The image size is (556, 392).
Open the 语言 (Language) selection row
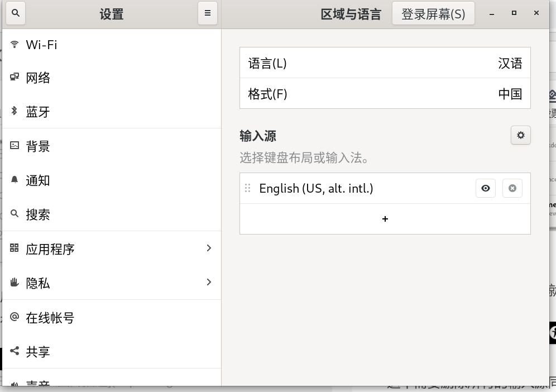385,63
